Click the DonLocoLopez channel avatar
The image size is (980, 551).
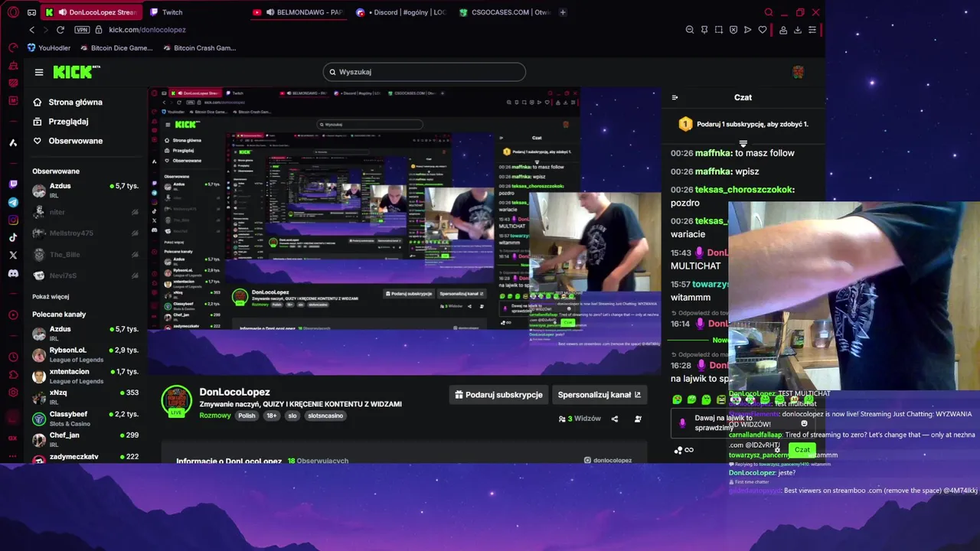176,400
